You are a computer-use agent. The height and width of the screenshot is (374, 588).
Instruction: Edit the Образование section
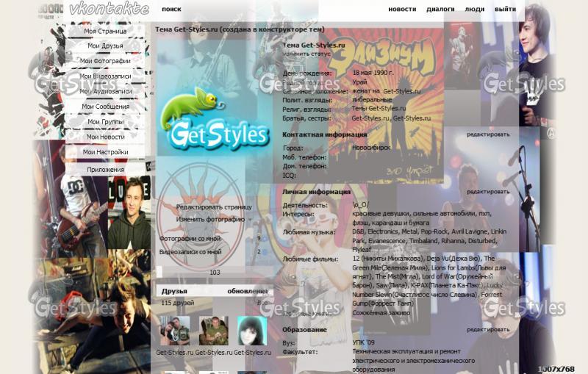(x=487, y=330)
